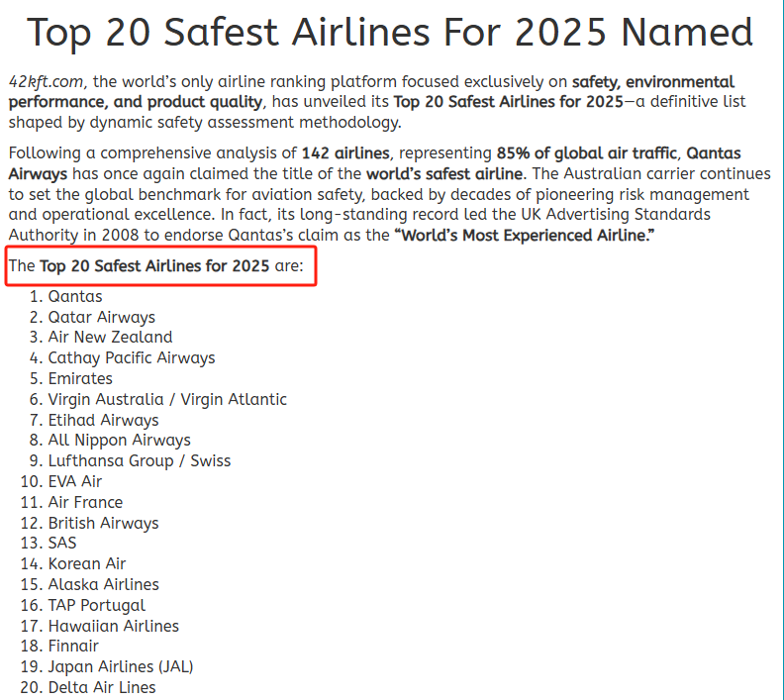
Task: Click Lufthansa Group / Swiss entry
Action: point(140,461)
